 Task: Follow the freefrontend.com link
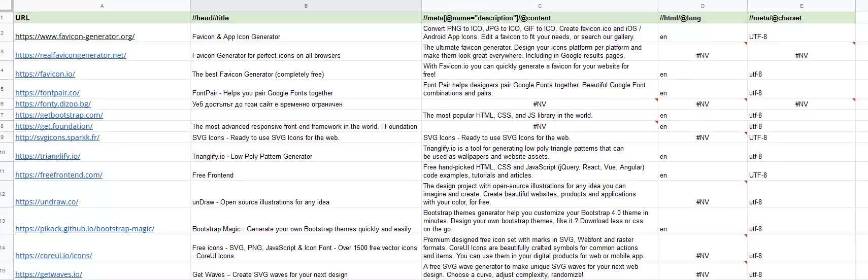59,175
